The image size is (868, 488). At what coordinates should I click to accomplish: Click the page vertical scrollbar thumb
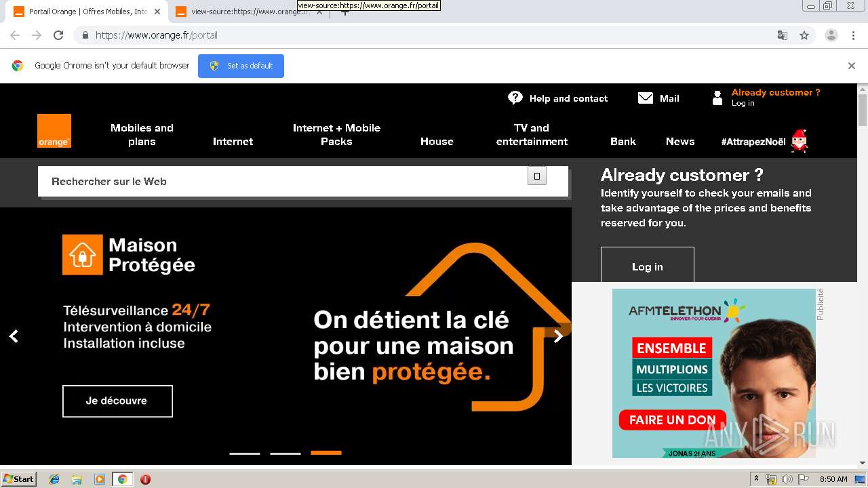(x=863, y=110)
